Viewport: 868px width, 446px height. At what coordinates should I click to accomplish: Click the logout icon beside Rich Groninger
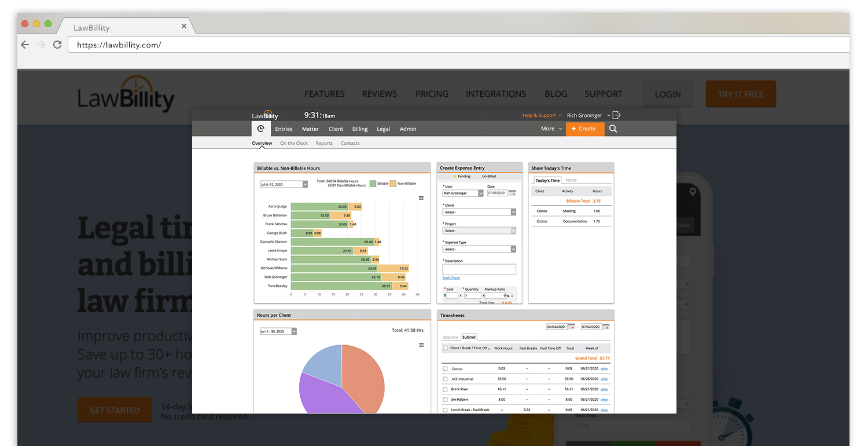616,115
